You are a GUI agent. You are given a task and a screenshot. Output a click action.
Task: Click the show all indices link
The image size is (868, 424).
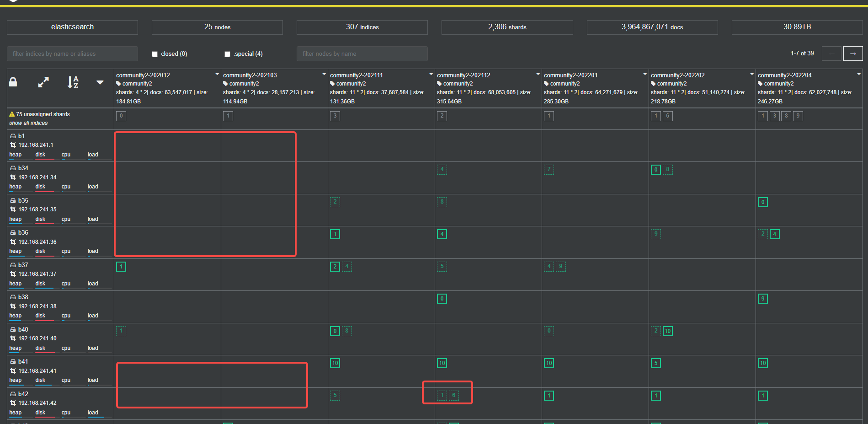pyautogui.click(x=28, y=123)
